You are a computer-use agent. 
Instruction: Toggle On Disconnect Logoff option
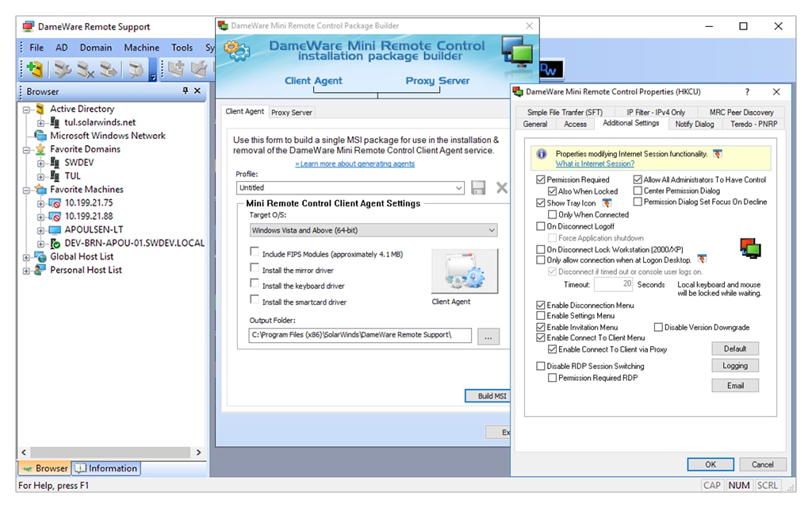pos(542,225)
